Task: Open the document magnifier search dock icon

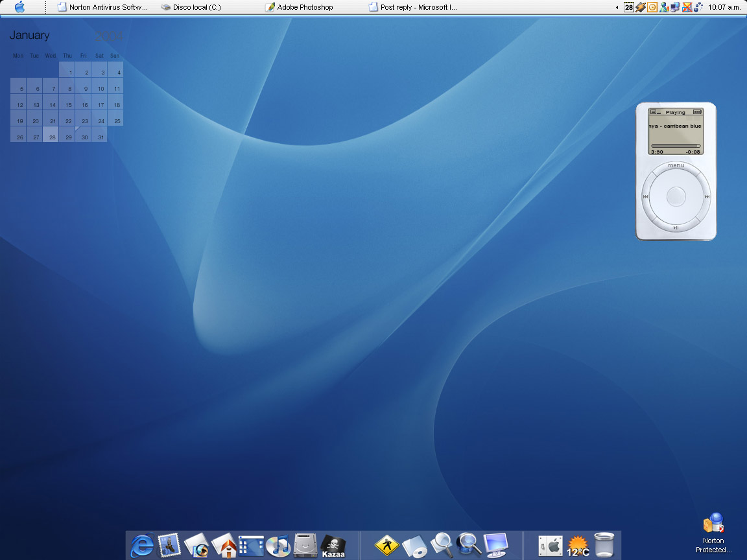Action: point(442,545)
